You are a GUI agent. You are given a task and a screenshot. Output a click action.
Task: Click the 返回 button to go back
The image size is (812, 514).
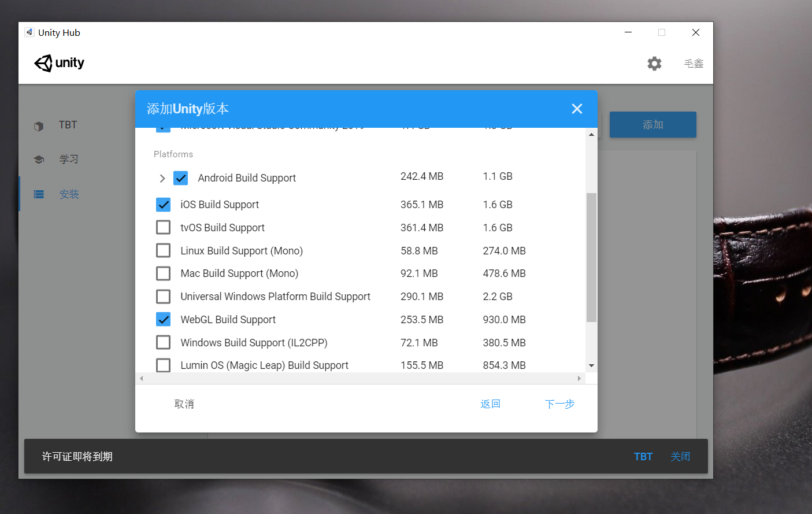point(491,404)
